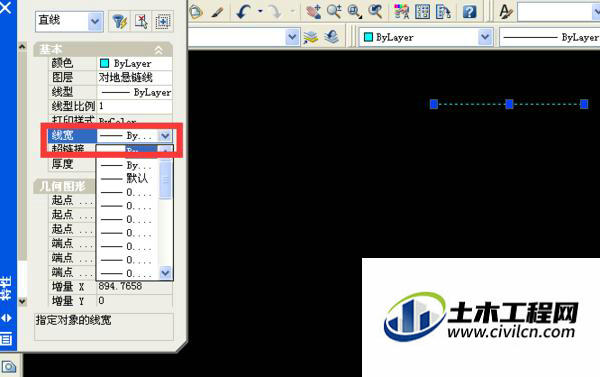Click the cyan swatch in toolbar color control

368,37
